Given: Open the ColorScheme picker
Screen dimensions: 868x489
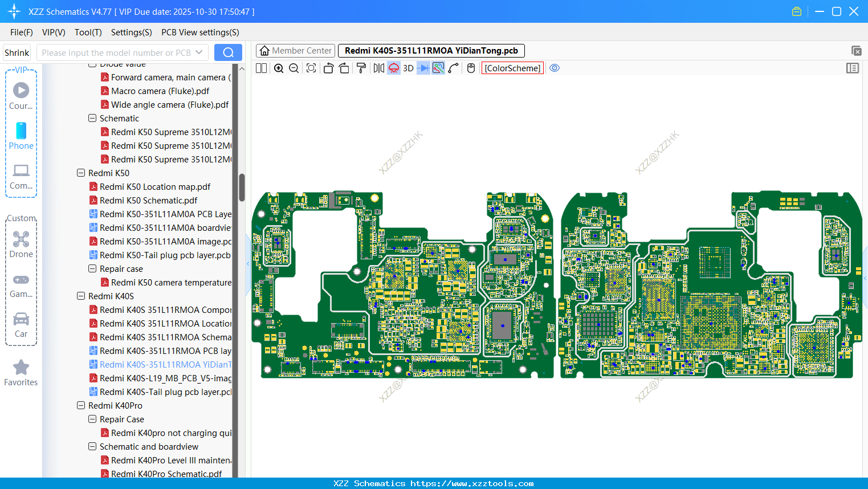Looking at the screenshot, I should coord(512,68).
